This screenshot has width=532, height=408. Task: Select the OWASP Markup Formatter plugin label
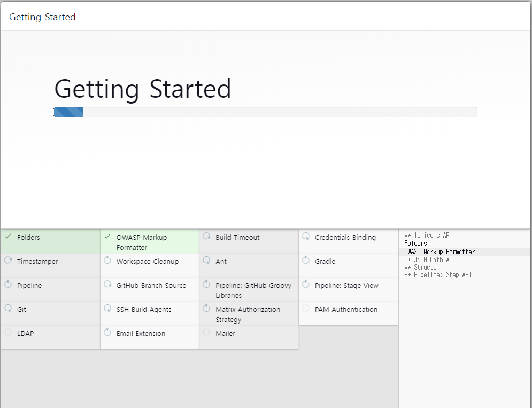point(142,242)
